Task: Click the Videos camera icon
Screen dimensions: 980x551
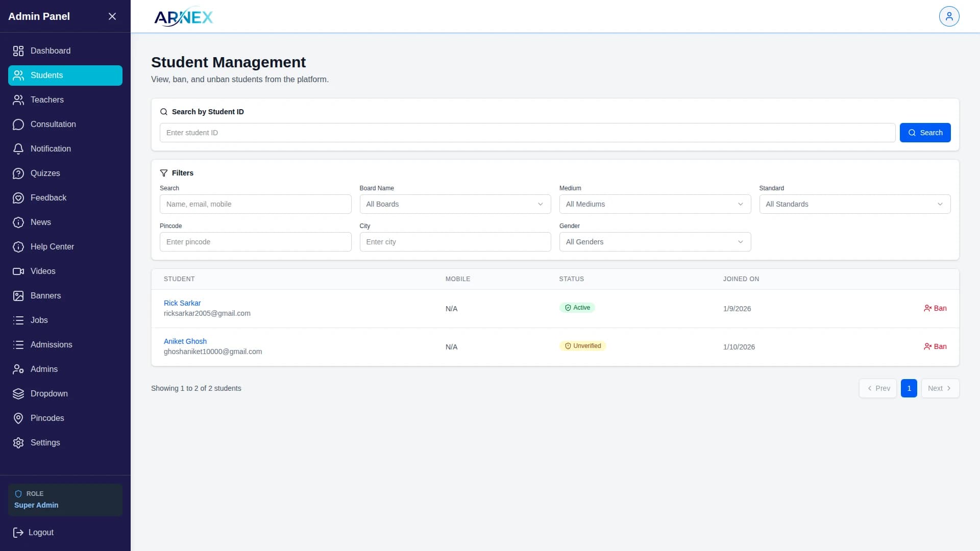Action: click(18, 271)
